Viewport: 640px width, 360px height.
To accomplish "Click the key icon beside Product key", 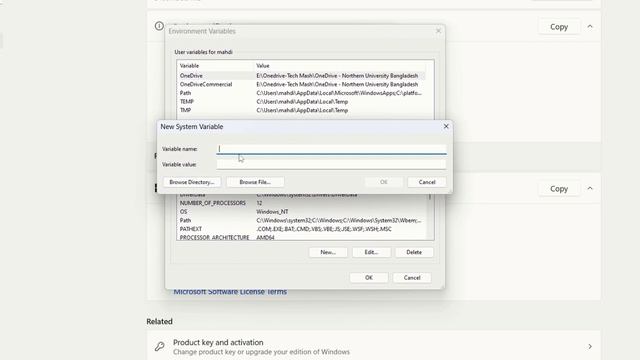I will coord(160,347).
